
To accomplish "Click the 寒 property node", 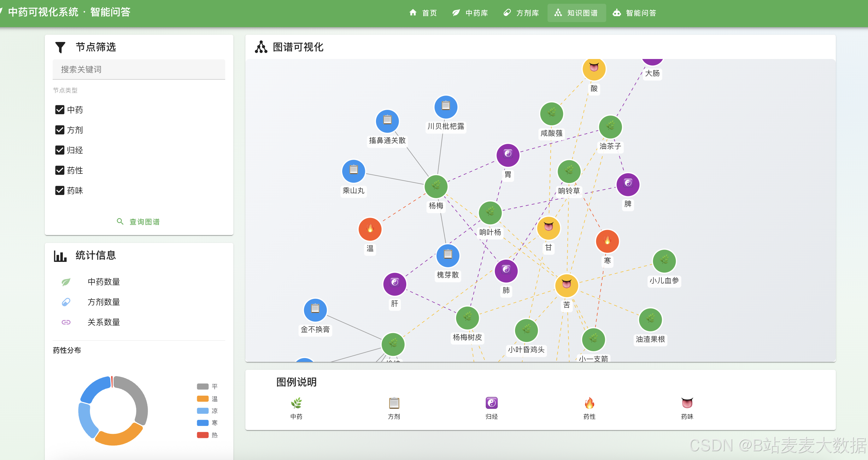I will 607,241.
